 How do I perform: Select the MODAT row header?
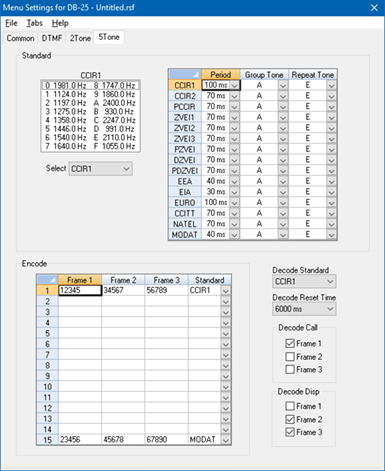(x=185, y=235)
